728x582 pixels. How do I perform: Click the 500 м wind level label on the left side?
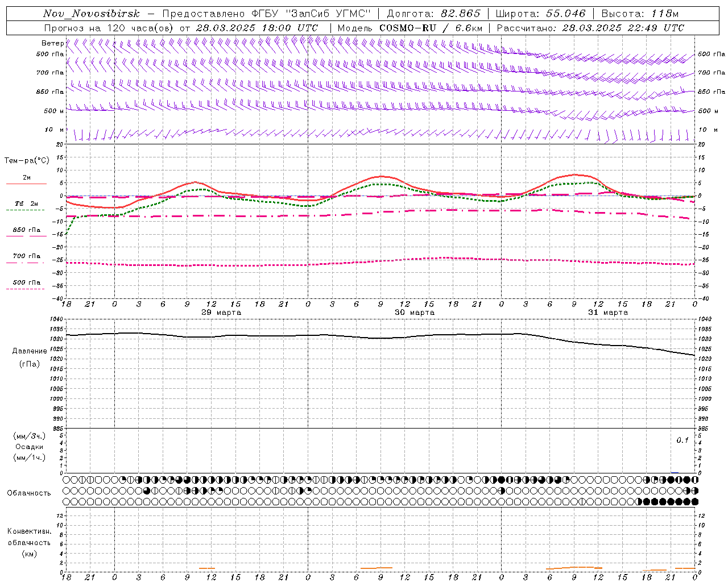[53, 111]
